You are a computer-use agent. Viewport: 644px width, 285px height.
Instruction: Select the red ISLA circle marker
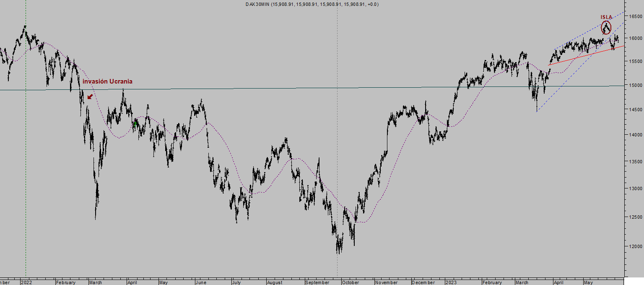click(606, 28)
